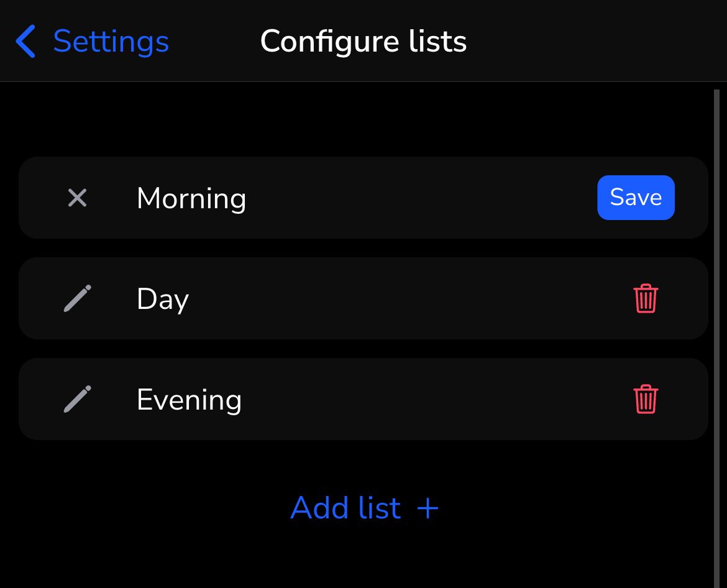Click the Configure lists title
Screen dimensions: 727x588
[363, 41]
